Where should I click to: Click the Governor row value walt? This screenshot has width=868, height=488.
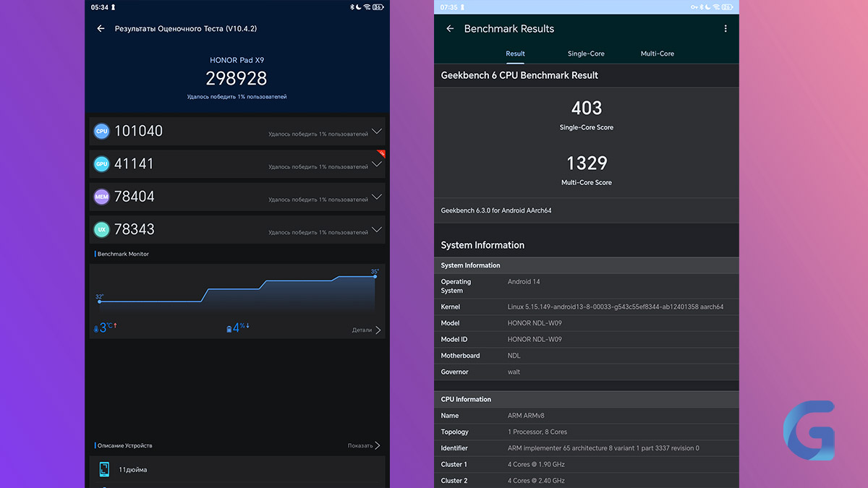[514, 372]
